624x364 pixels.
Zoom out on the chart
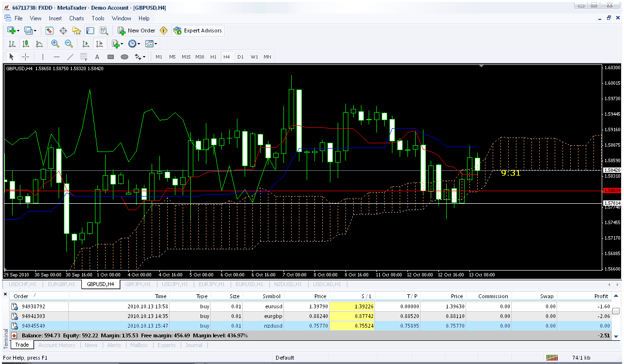(x=69, y=44)
